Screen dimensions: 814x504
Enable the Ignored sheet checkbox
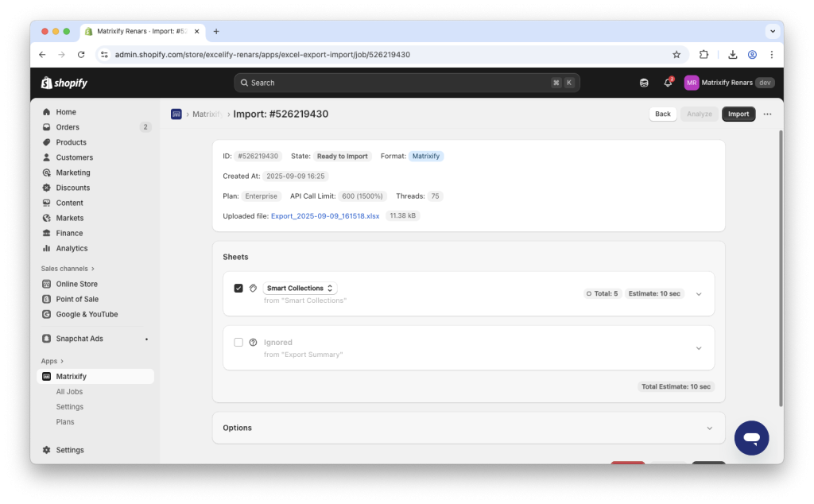pyautogui.click(x=238, y=342)
